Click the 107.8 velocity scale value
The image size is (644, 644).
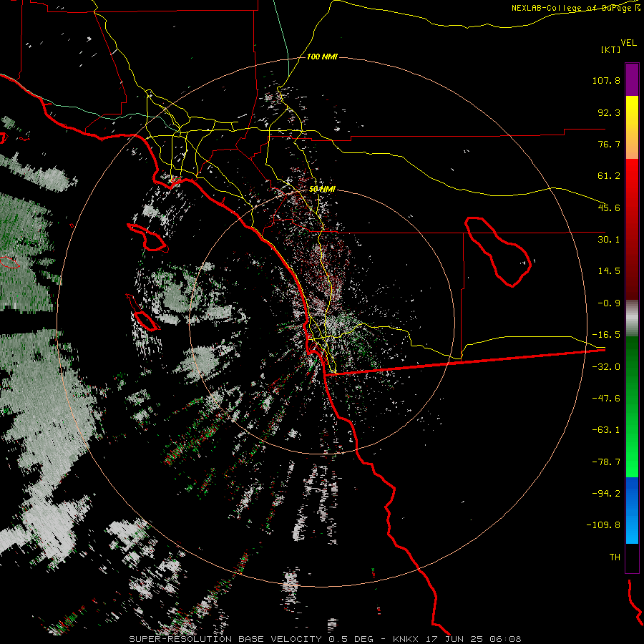(606, 80)
